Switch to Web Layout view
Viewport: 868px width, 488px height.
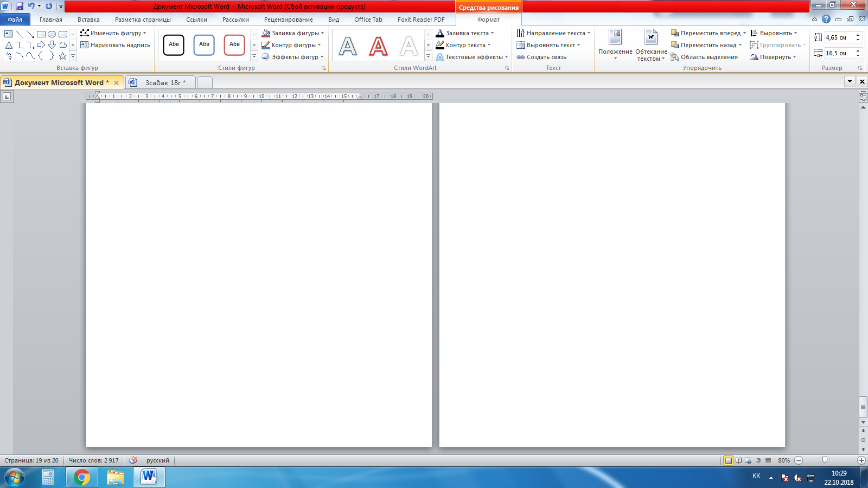(748, 460)
